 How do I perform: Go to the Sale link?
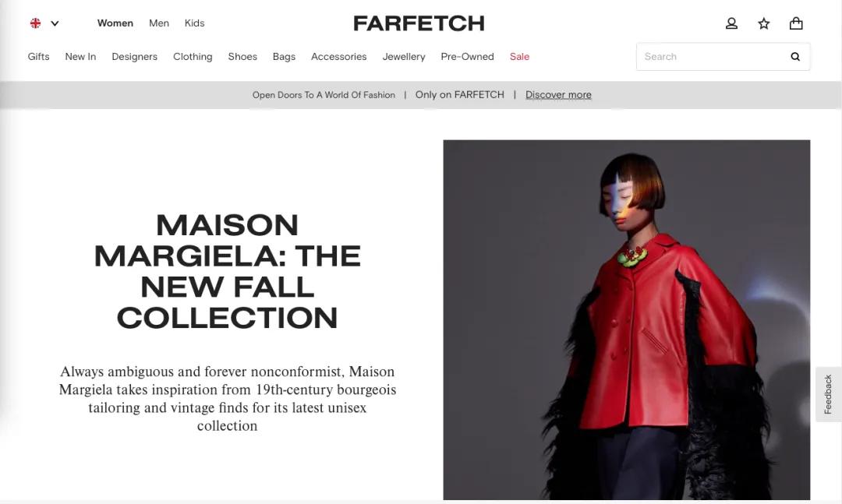coord(519,56)
